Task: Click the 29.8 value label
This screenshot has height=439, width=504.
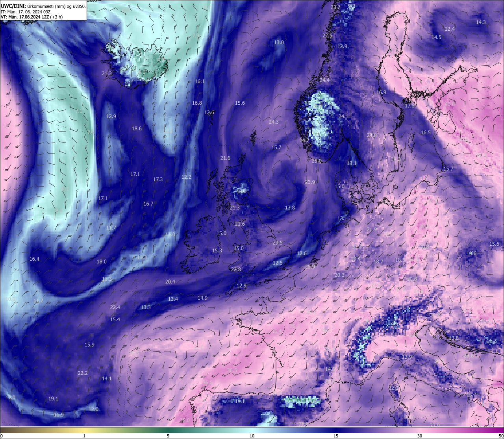Action: coord(372,135)
